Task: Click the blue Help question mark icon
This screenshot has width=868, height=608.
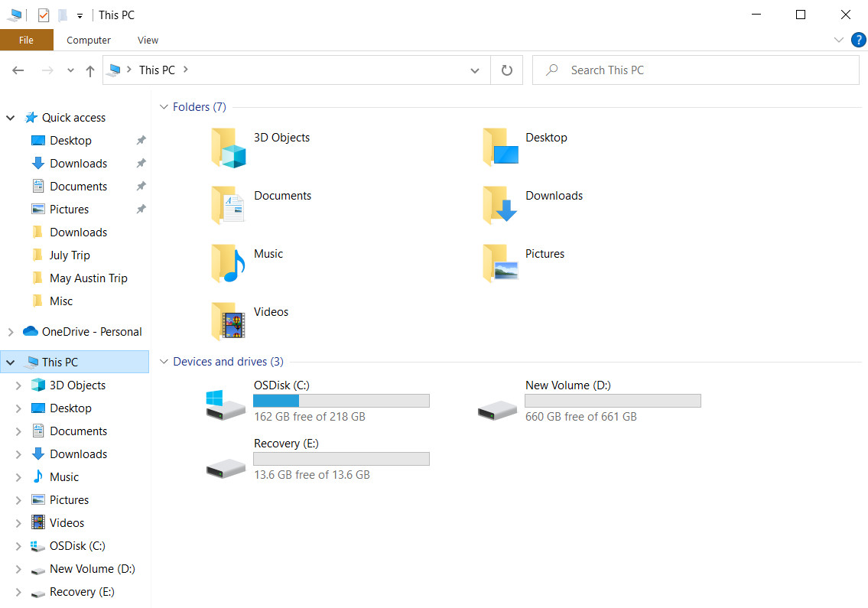Action: [859, 40]
